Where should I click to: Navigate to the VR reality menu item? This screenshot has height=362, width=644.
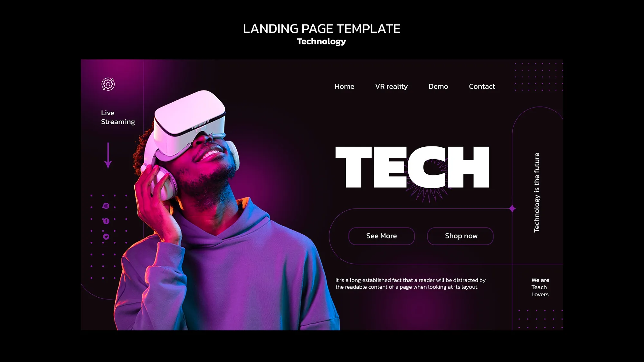pyautogui.click(x=392, y=86)
